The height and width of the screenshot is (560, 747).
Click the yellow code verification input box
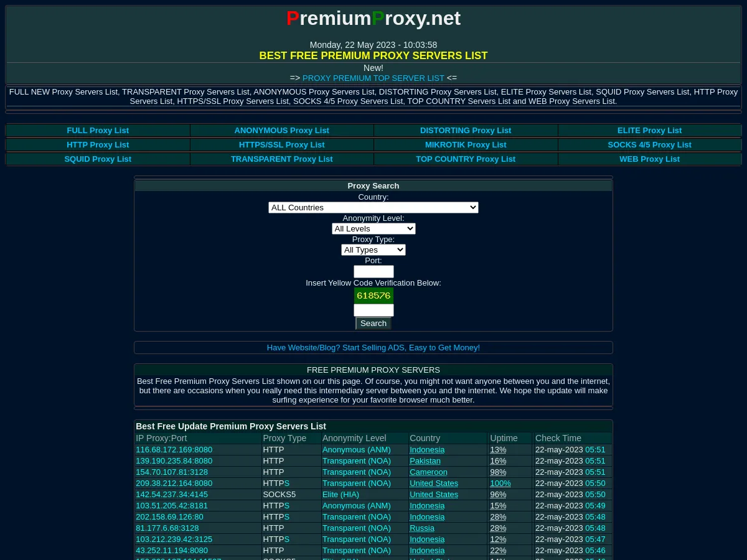click(x=374, y=310)
